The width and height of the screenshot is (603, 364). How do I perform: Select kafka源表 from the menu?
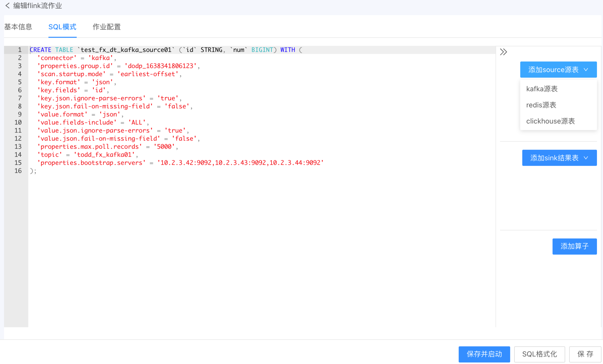click(x=542, y=89)
